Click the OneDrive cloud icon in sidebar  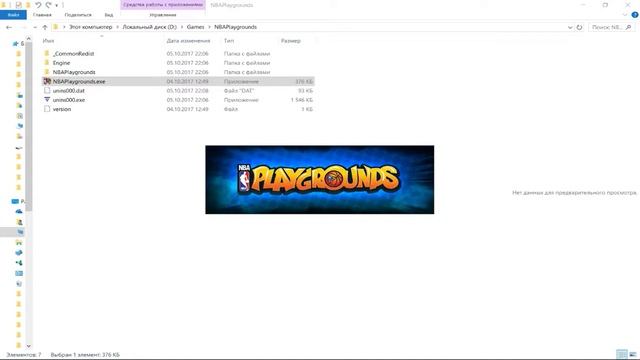19,211
